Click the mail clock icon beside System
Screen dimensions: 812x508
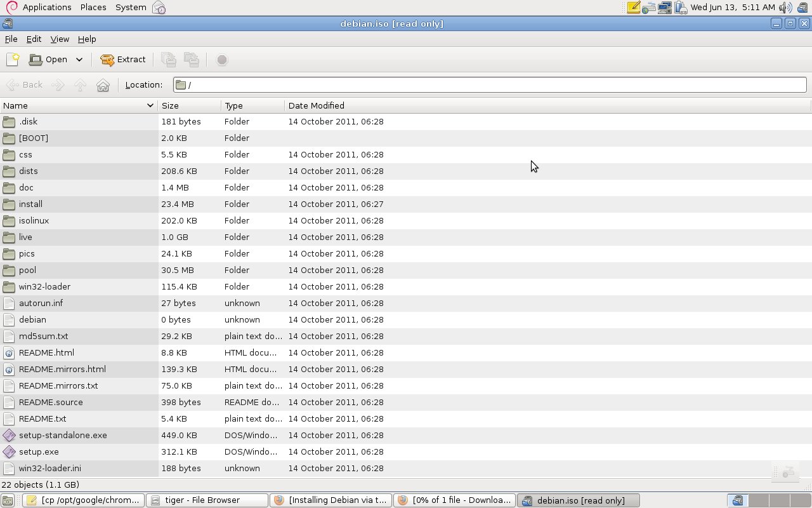159,8
